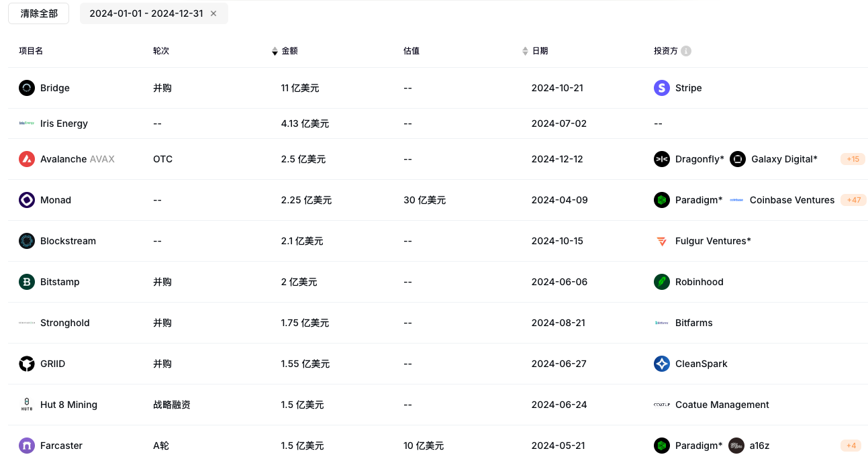
Task: Open the Hut 8 Mining project link
Action: click(x=68, y=405)
